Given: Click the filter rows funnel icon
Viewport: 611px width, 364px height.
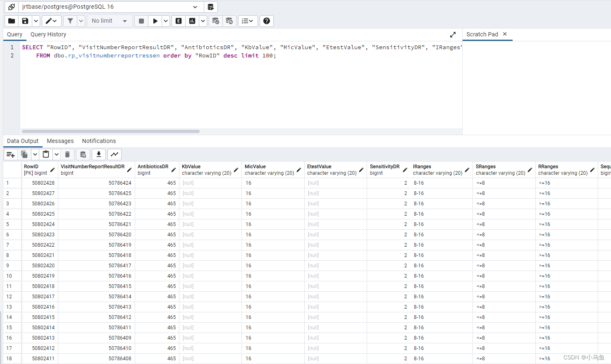Looking at the screenshot, I should (x=70, y=21).
